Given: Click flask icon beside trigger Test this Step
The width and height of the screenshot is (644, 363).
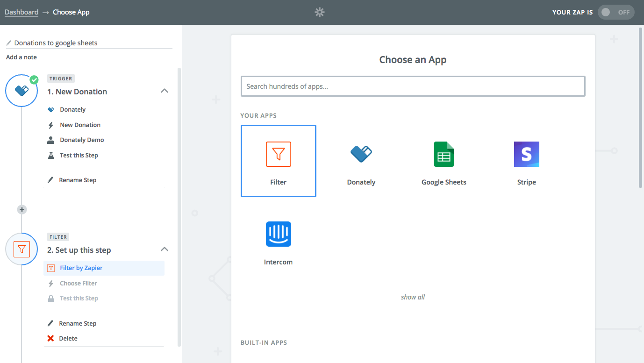Looking at the screenshot, I should tap(51, 155).
